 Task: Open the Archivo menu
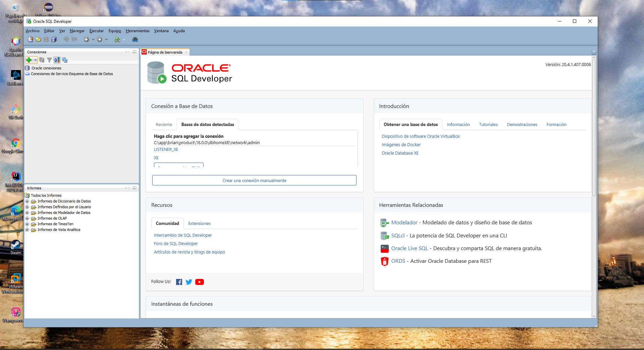pyautogui.click(x=33, y=31)
